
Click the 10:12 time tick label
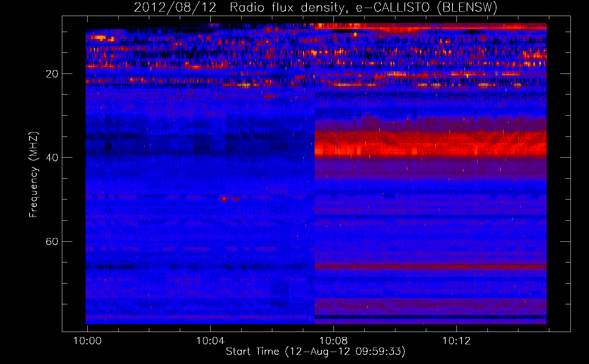[456, 341]
